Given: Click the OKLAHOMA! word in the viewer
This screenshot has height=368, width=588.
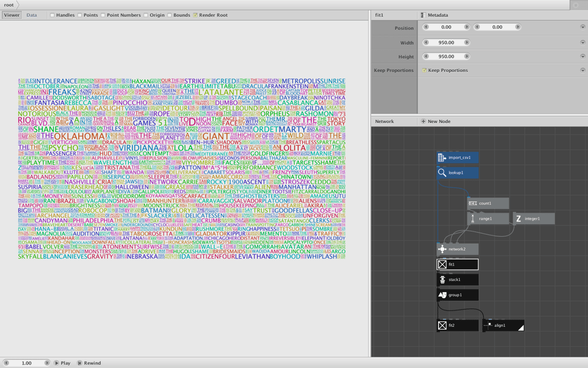Looking at the screenshot, I should [x=81, y=137].
